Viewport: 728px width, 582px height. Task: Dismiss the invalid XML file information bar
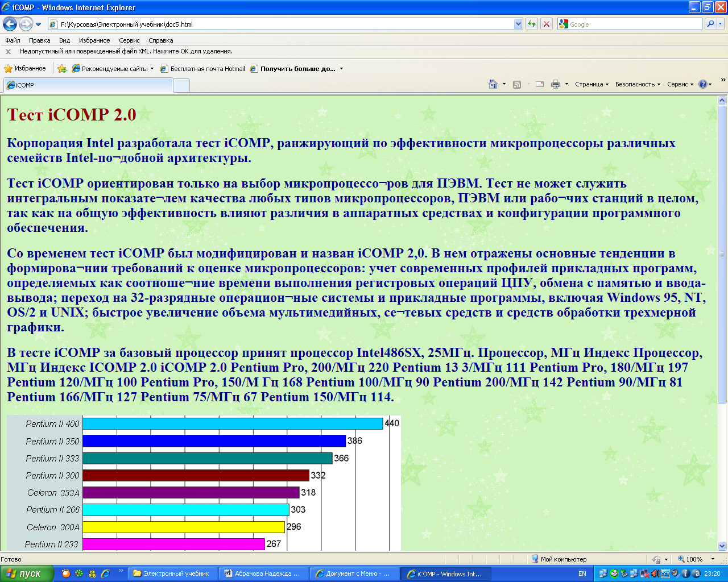click(x=8, y=51)
